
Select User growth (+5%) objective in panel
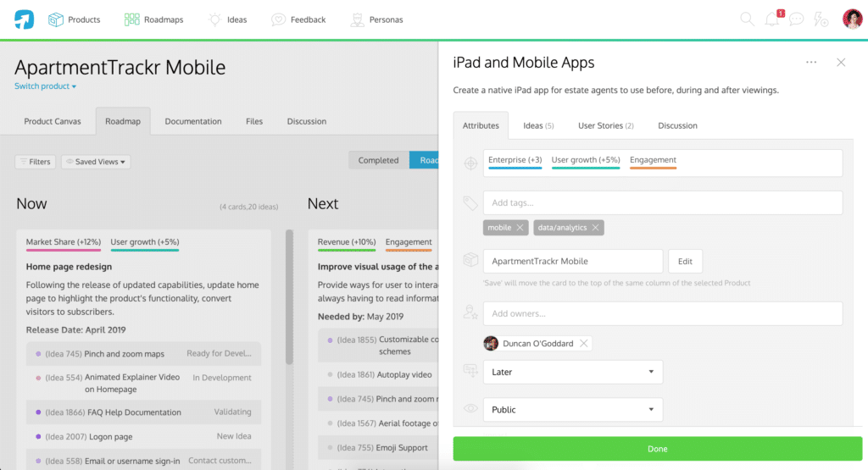coord(586,160)
